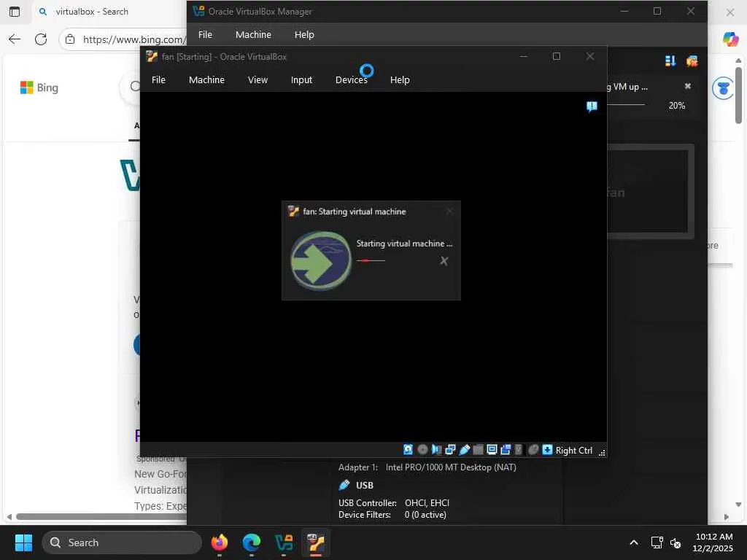Open Microsoft Edge from the taskbar
Screen dimensions: 747x560
[252, 542]
